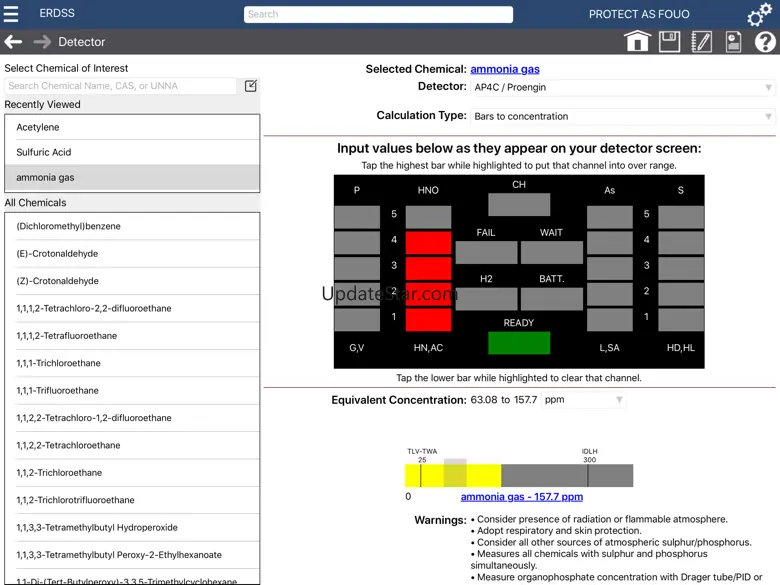Open the ppm units dropdown
Screen dimensions: 780x585
[583, 399]
